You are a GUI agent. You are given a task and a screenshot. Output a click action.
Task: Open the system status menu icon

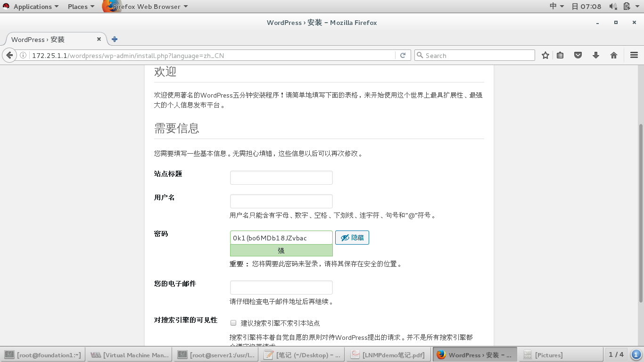pos(628,6)
